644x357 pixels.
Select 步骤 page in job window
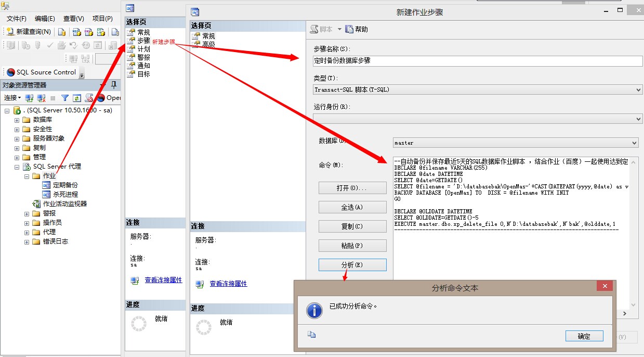pos(143,41)
